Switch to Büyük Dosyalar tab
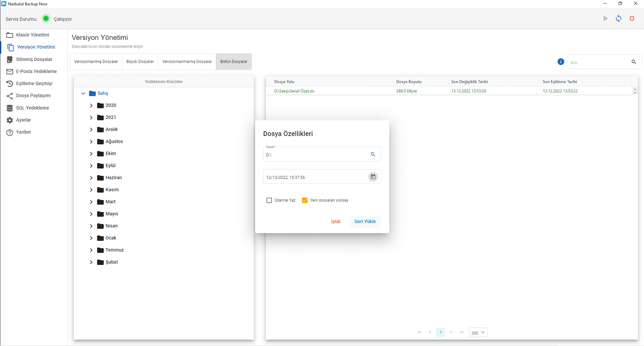The width and height of the screenshot is (644, 346). tap(140, 62)
